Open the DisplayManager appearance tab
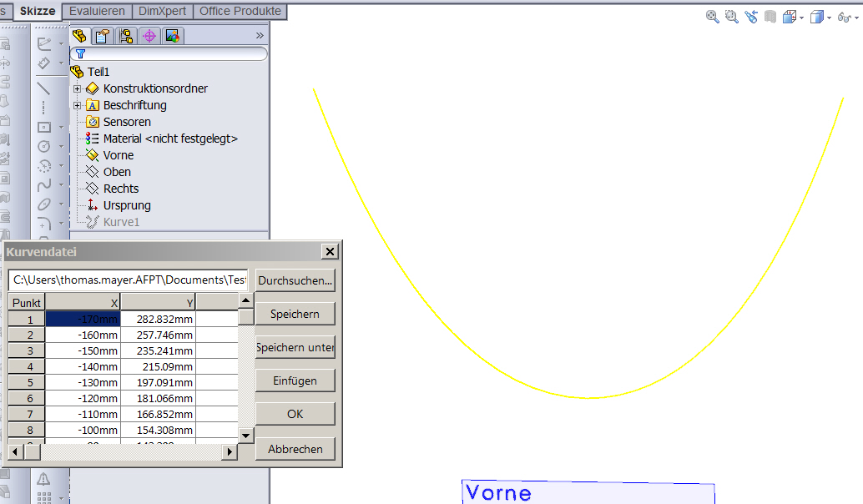The width and height of the screenshot is (863, 504). 172,37
